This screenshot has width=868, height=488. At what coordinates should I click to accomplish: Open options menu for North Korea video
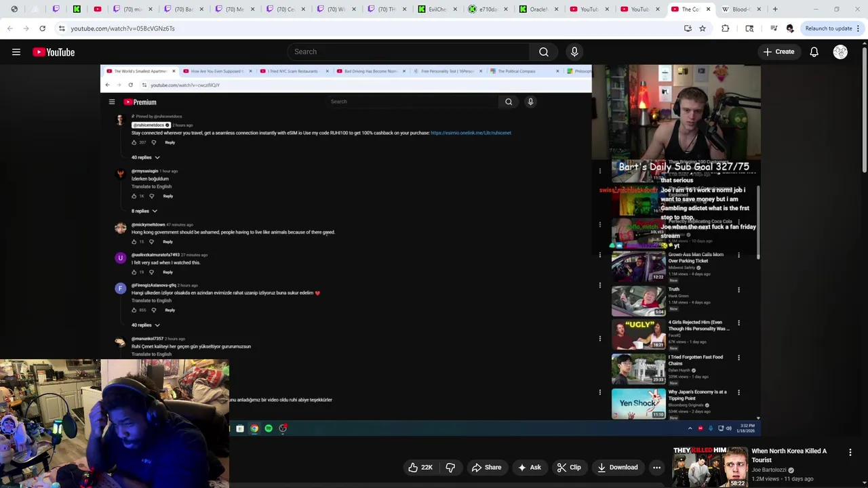pyautogui.click(x=850, y=452)
